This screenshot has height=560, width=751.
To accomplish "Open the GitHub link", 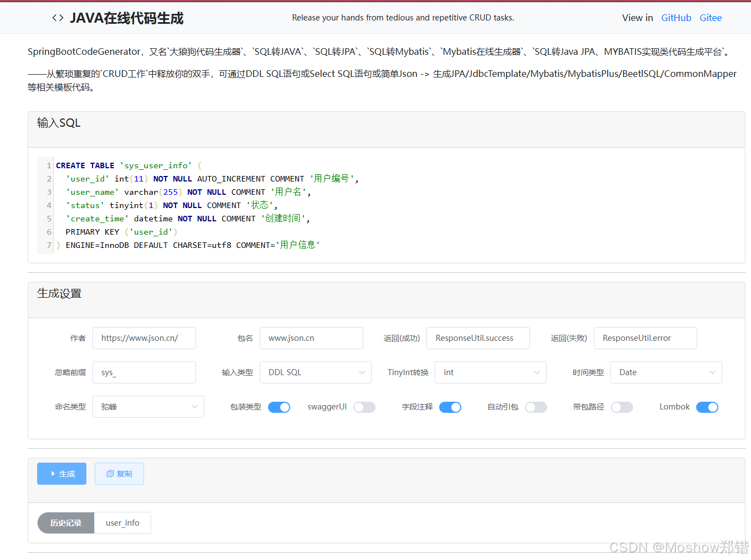I will pyautogui.click(x=676, y=18).
